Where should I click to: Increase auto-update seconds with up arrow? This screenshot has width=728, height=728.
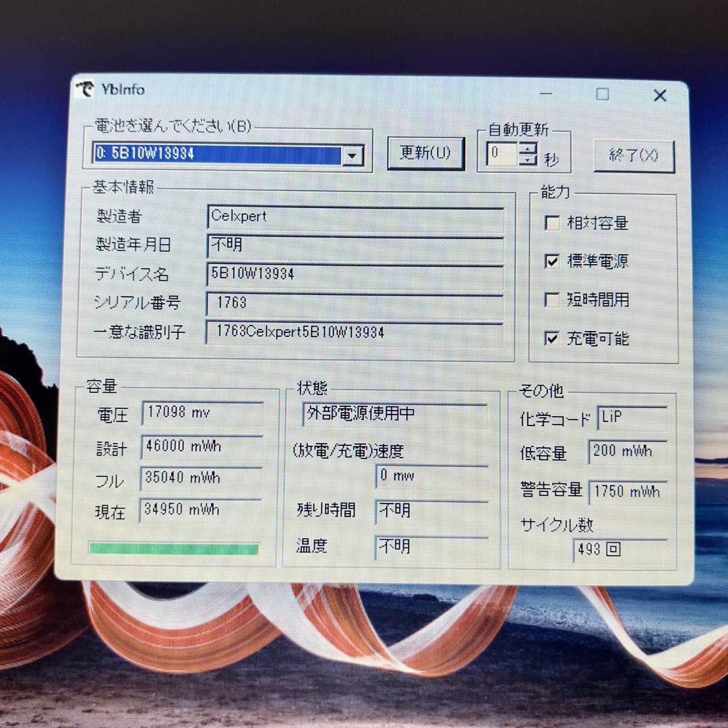tap(528, 148)
